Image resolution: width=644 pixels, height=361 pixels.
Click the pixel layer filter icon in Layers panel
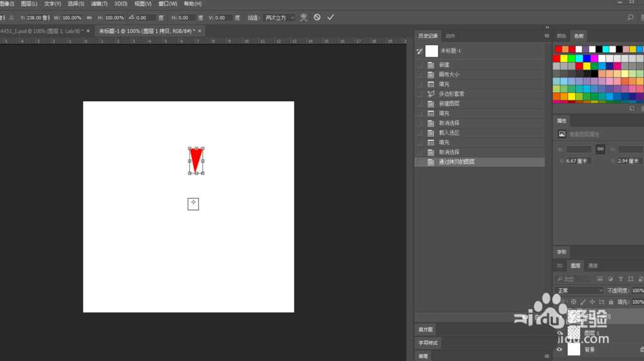coord(600,278)
